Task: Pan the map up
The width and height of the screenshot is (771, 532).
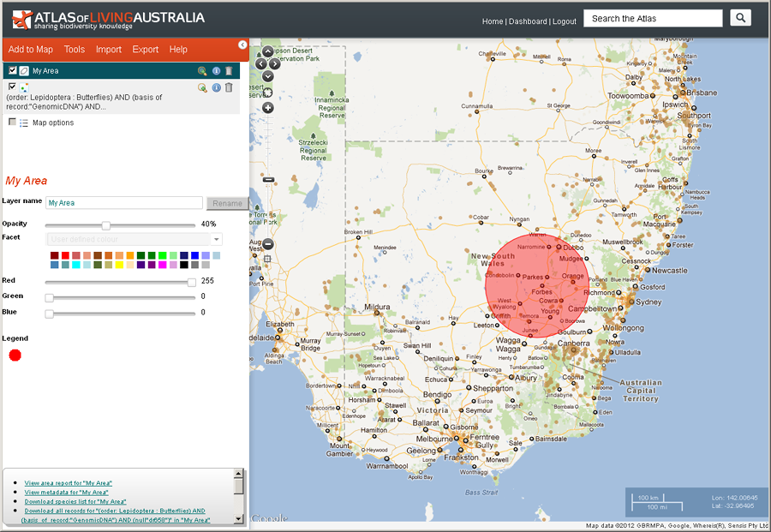Action: [268, 51]
